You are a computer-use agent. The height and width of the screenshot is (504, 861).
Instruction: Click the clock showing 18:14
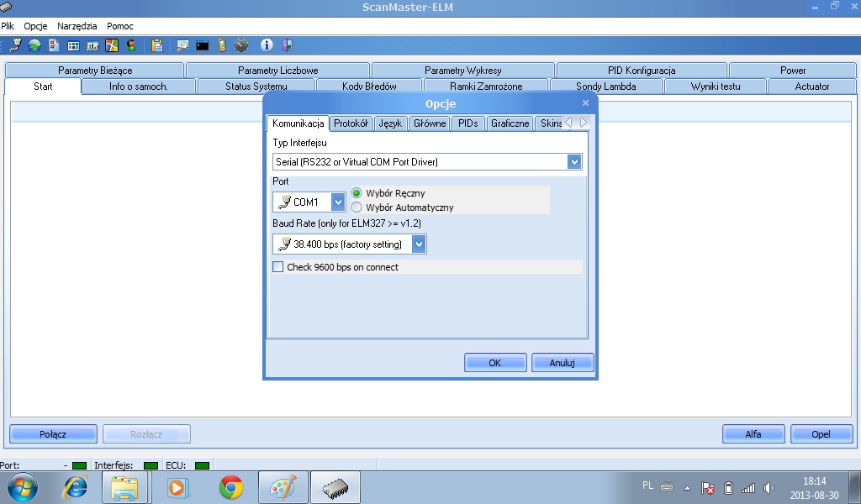click(814, 481)
